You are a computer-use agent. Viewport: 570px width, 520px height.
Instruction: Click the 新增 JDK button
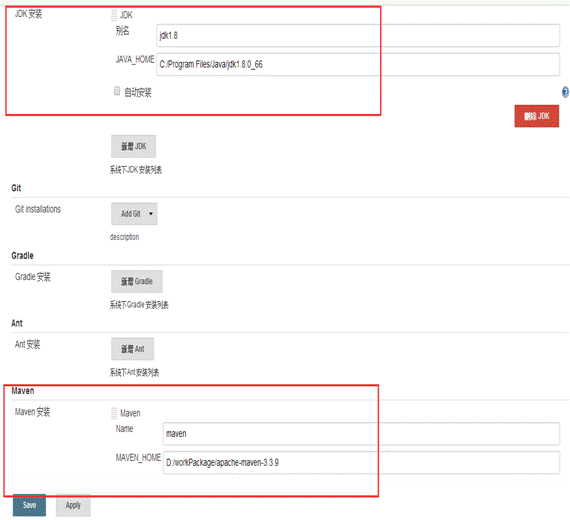(x=133, y=146)
